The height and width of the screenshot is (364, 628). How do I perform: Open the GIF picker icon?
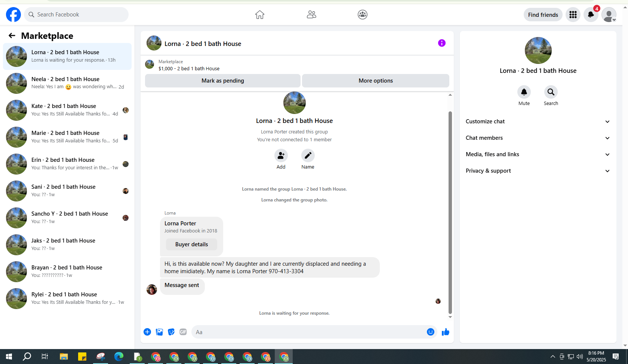pyautogui.click(x=183, y=332)
